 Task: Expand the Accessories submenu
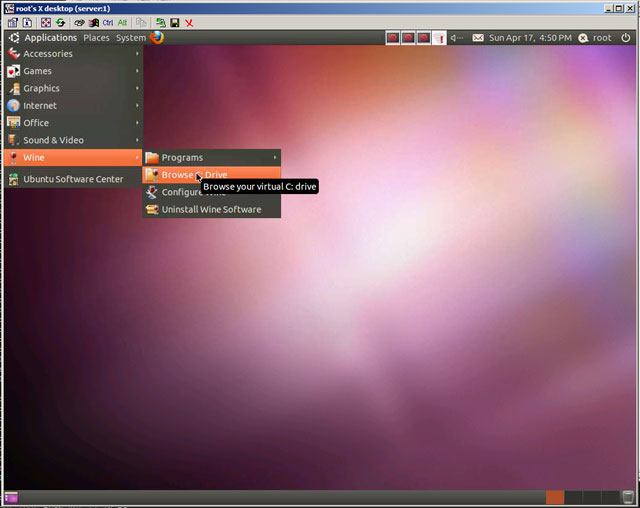point(73,54)
